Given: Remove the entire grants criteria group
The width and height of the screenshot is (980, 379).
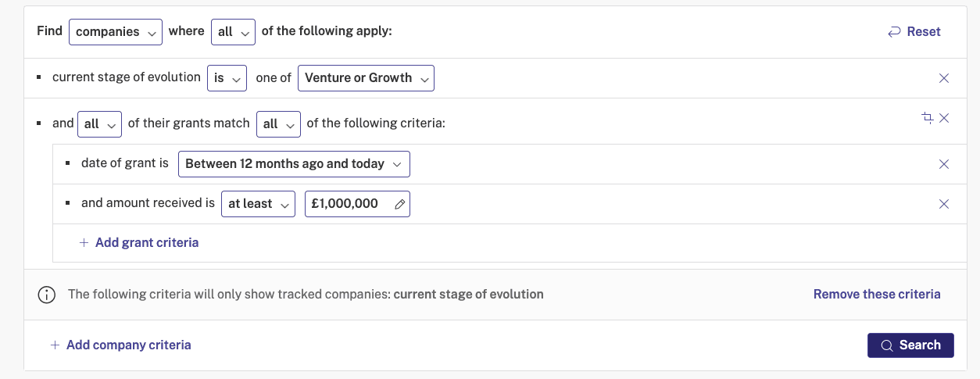Looking at the screenshot, I should click(x=943, y=117).
